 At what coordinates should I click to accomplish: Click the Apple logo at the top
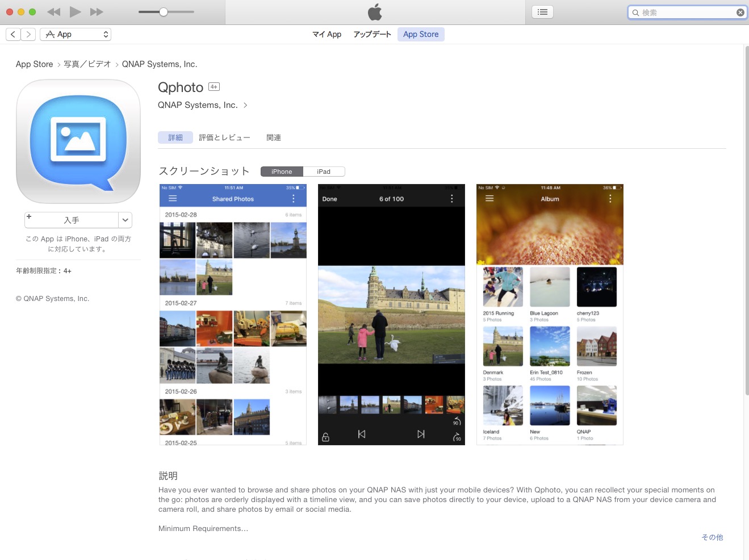pyautogui.click(x=374, y=11)
